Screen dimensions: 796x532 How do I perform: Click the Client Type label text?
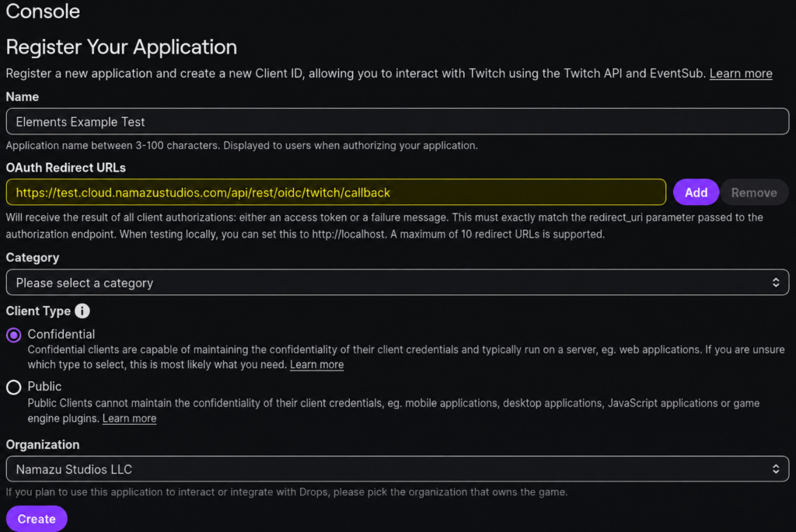pyautogui.click(x=38, y=311)
